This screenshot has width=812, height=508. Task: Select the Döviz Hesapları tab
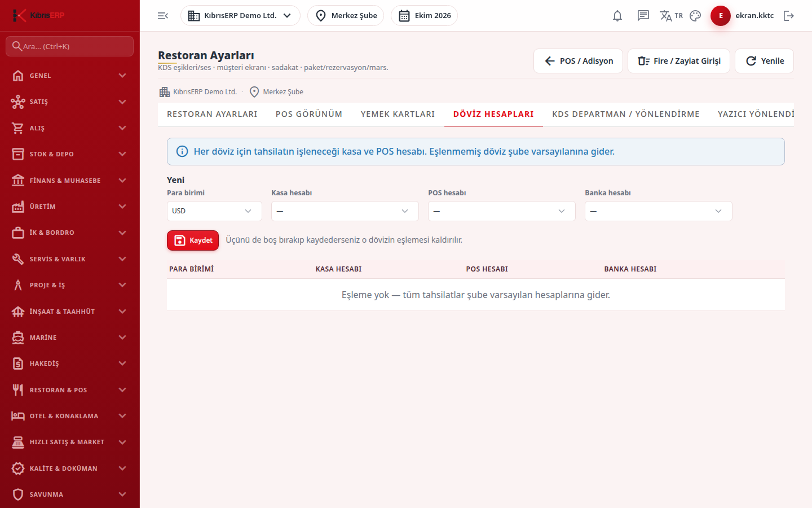493,114
